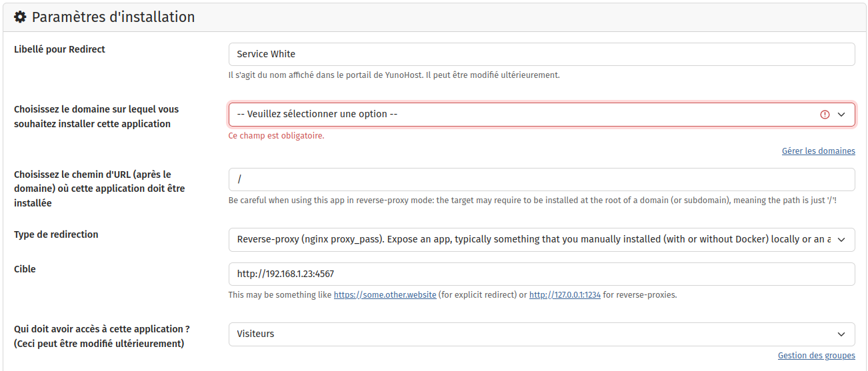Expand the Visiteurs access dropdown arrow
Viewport: 868px width, 371px height.
point(841,334)
